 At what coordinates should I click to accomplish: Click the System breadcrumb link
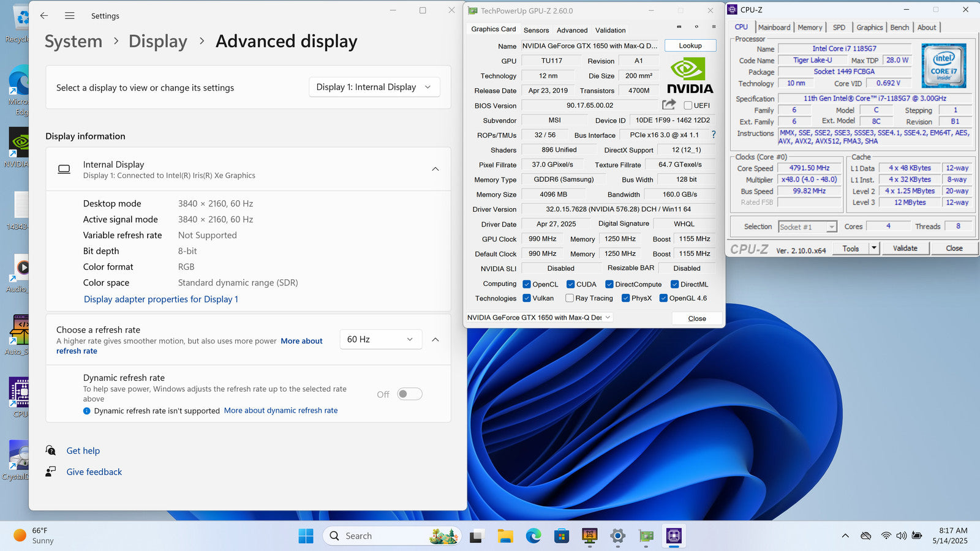pyautogui.click(x=73, y=41)
